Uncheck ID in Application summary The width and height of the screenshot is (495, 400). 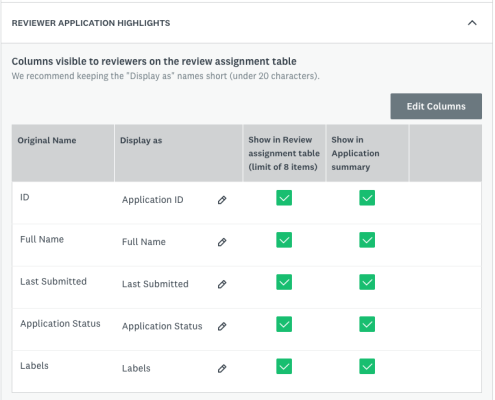coord(367,198)
